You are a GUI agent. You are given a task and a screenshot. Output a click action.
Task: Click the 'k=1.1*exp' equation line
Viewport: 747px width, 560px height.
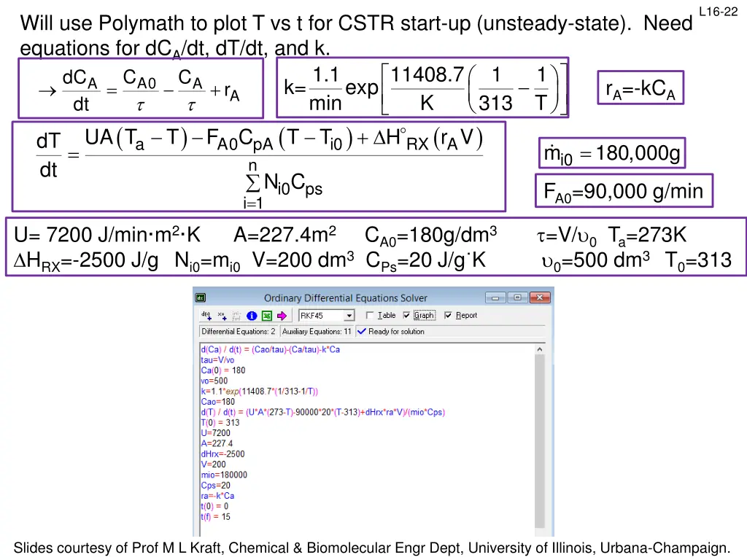pyautogui.click(x=259, y=392)
